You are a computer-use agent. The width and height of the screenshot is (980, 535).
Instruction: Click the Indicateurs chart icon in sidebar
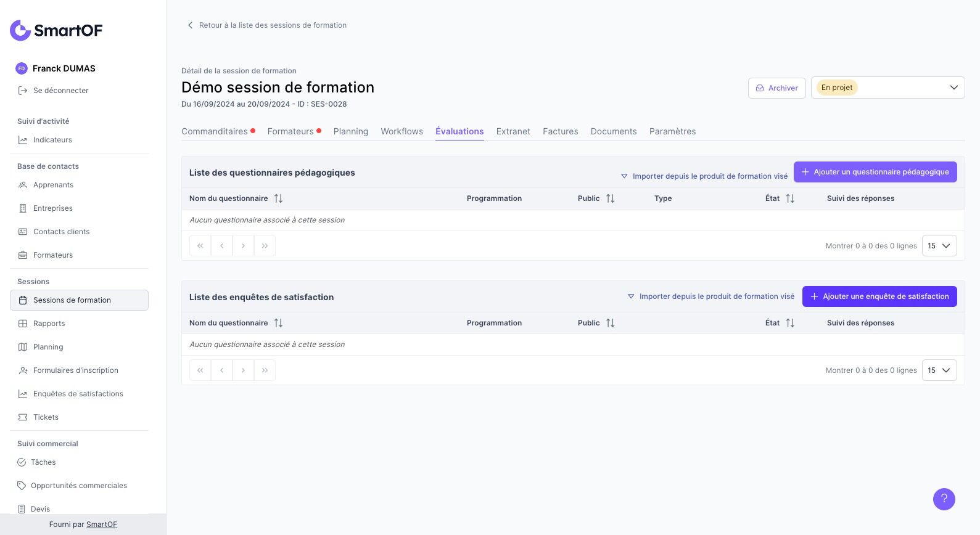coord(23,140)
